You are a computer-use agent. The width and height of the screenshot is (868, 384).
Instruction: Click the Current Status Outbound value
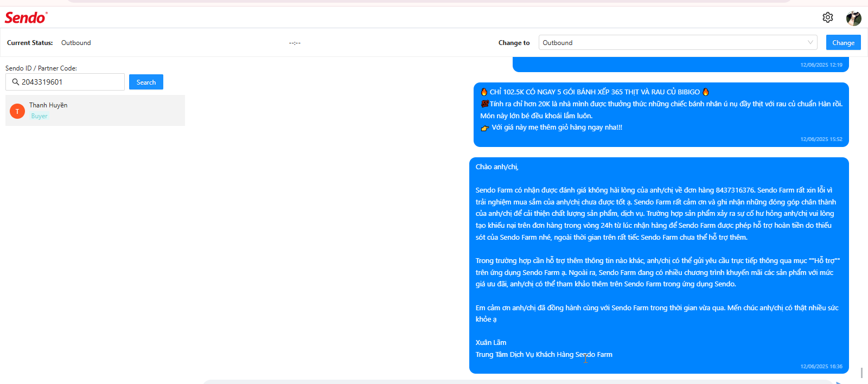[x=76, y=43]
